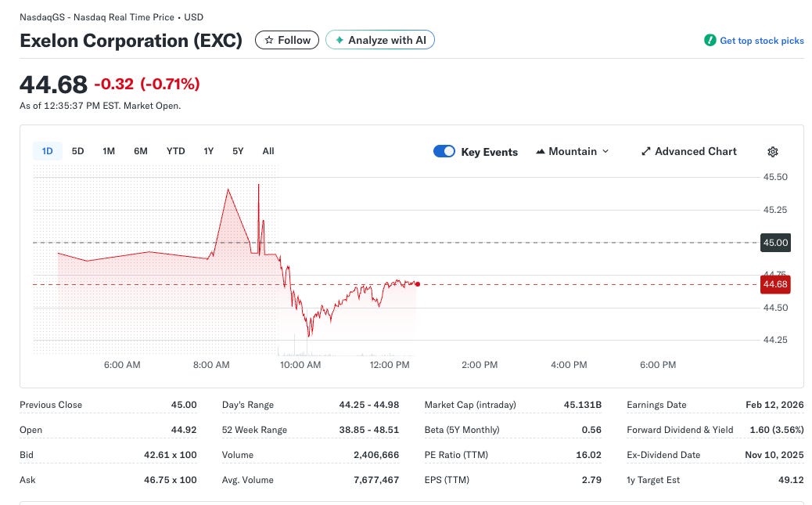The height and width of the screenshot is (505, 812).
Task: Click the Forward Dividend & Yield value
Action: click(777, 430)
